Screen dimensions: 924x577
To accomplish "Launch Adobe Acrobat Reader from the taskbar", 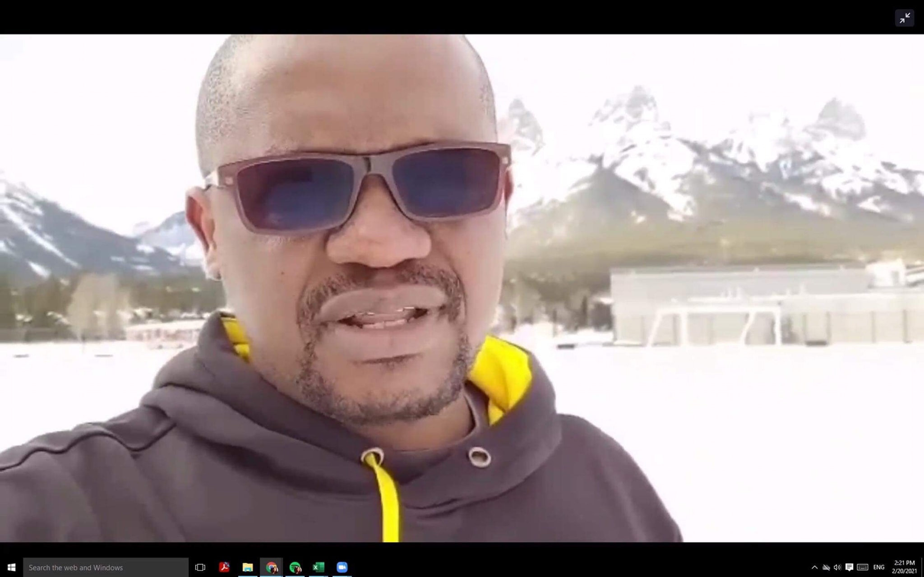I will point(224,567).
